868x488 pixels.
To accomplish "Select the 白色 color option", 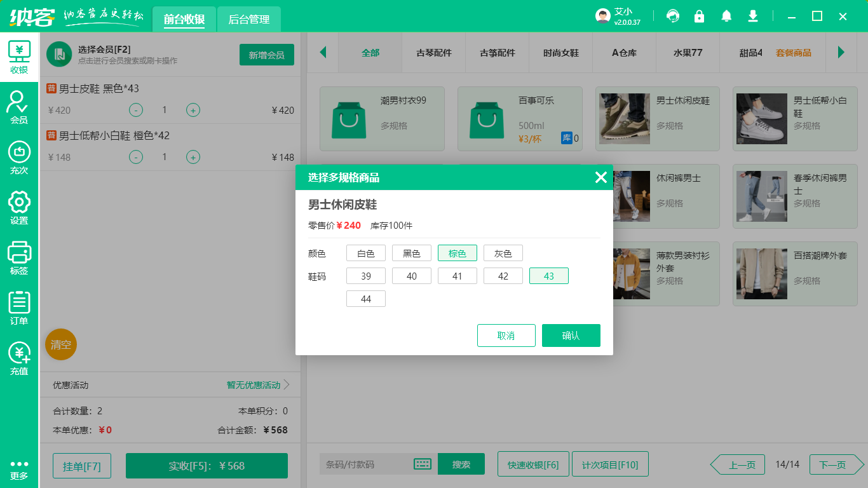I will coord(366,254).
